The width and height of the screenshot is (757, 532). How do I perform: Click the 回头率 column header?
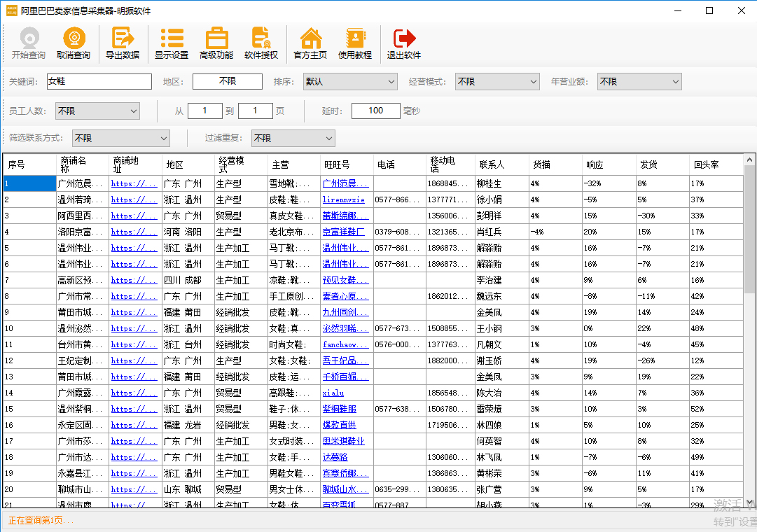(707, 164)
